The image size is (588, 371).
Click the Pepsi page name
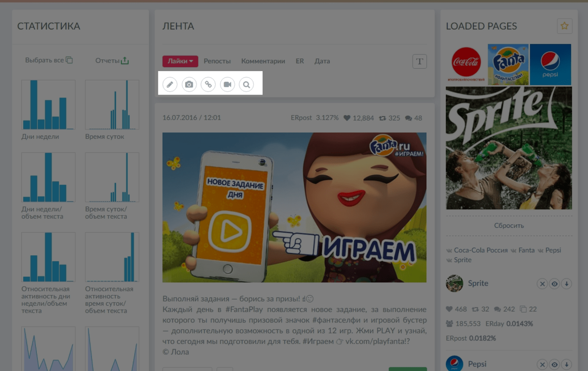coord(477,364)
